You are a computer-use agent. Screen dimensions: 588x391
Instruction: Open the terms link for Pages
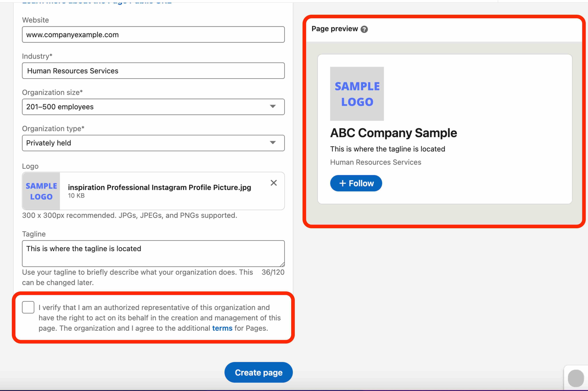tap(222, 328)
